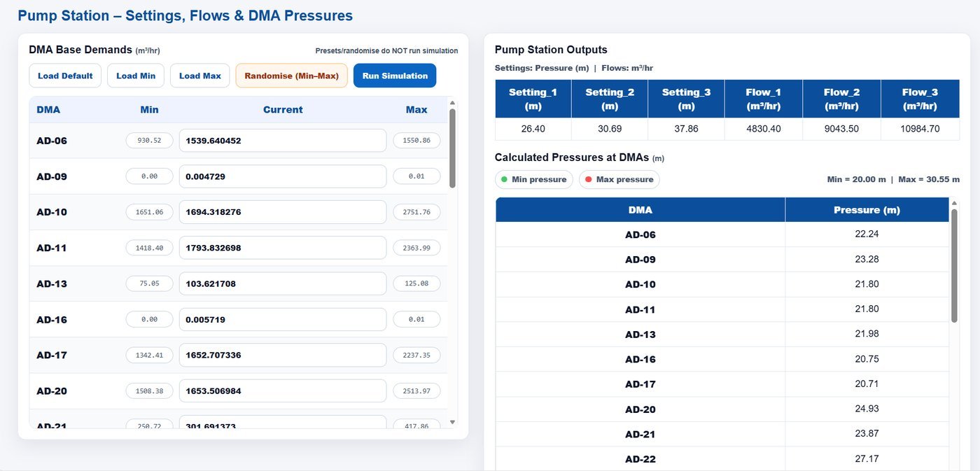Click AD-10 max value 2751.76
Viewport: 980px width, 471px height.
(416, 212)
